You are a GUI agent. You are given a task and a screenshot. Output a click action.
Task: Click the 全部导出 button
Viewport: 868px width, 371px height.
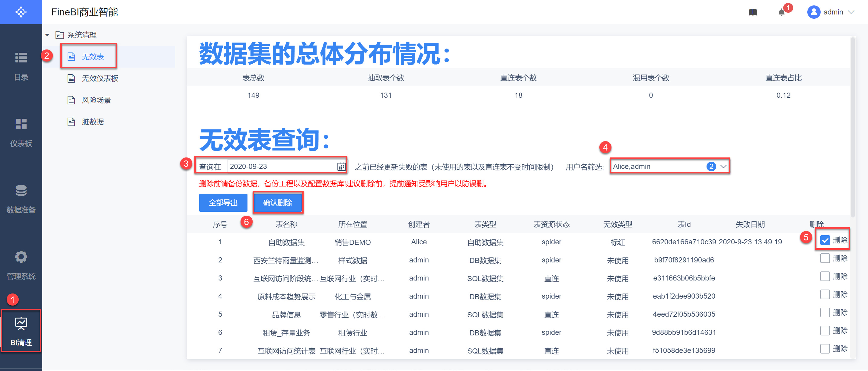[223, 203]
